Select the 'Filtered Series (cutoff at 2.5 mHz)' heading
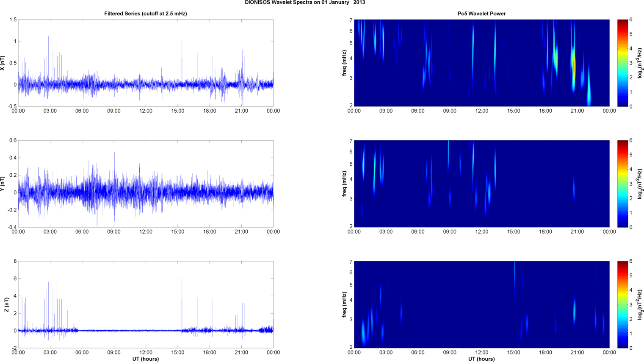The width and height of the screenshot is (644, 362). pyautogui.click(x=146, y=14)
